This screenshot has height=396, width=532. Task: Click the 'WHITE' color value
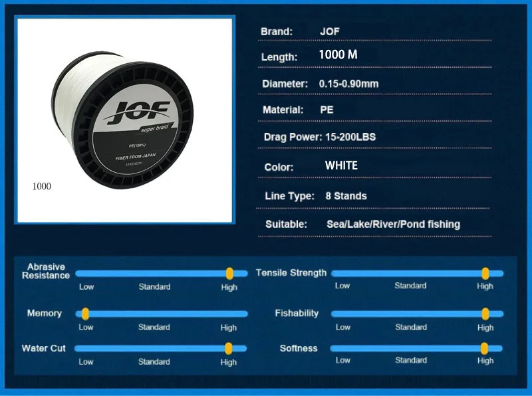(x=341, y=165)
